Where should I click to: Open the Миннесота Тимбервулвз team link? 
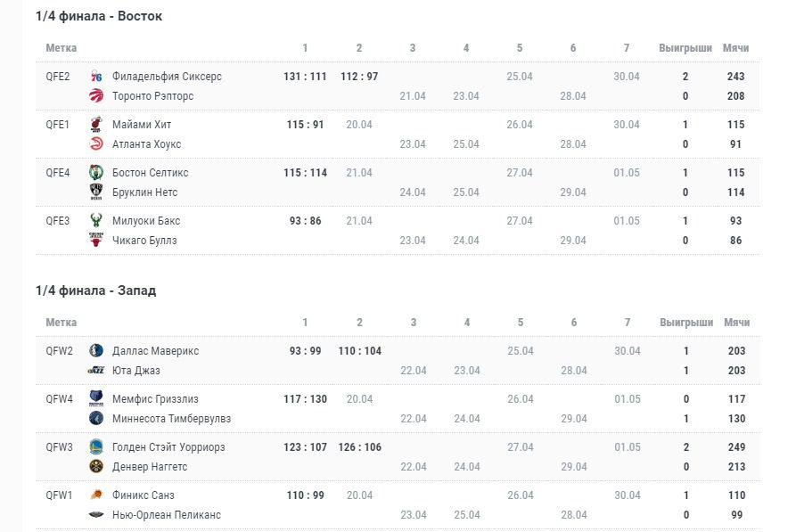click(171, 419)
